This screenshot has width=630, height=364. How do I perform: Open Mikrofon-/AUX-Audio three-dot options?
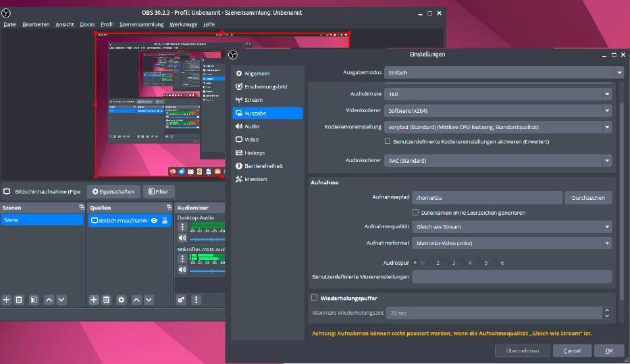[x=182, y=259]
